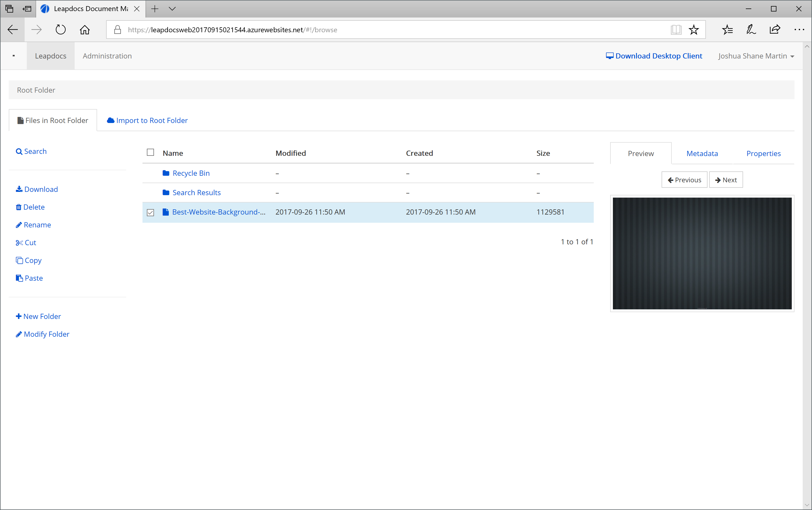Click the Root Folder breadcrumb
812x510 pixels.
36,90
